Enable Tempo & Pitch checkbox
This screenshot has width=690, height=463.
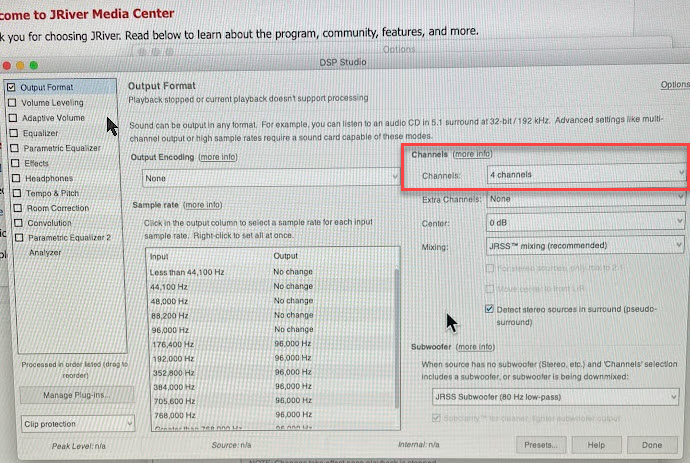coord(17,193)
